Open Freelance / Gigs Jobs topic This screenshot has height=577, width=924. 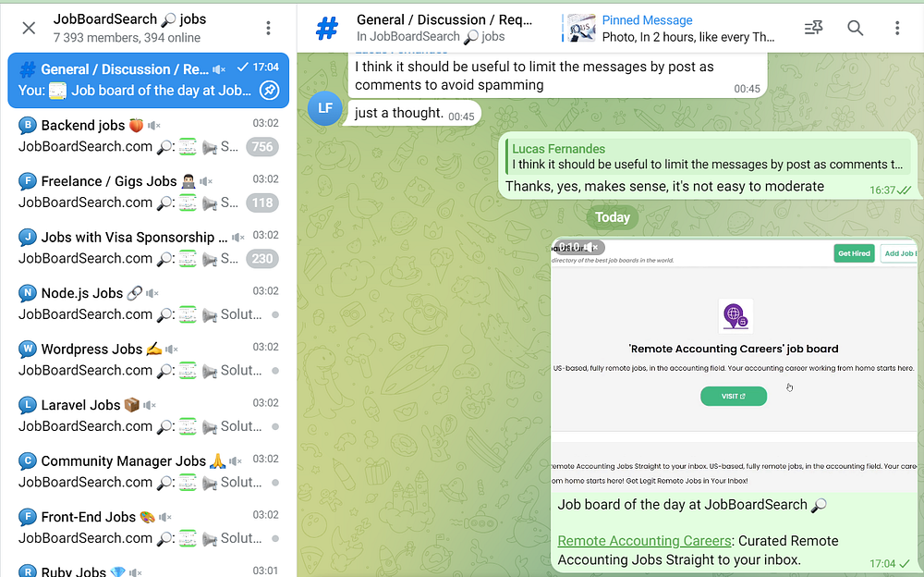[149, 191]
